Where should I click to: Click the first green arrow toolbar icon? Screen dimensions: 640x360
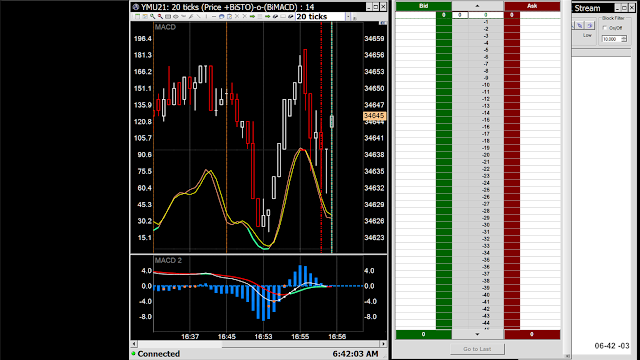[x=252, y=16]
